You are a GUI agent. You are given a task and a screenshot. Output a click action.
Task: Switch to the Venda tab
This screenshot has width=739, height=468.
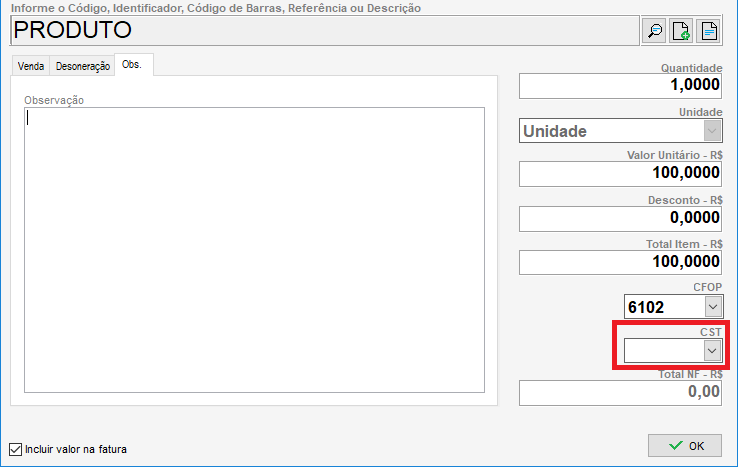31,66
